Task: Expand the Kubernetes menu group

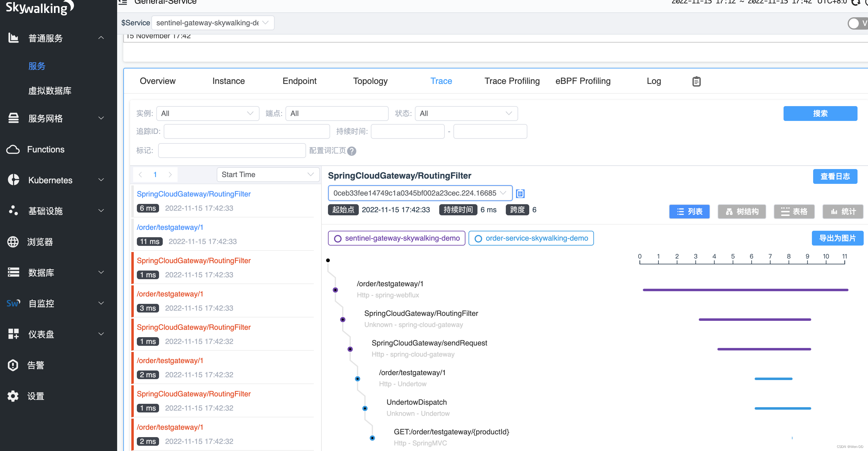Action: click(x=101, y=180)
